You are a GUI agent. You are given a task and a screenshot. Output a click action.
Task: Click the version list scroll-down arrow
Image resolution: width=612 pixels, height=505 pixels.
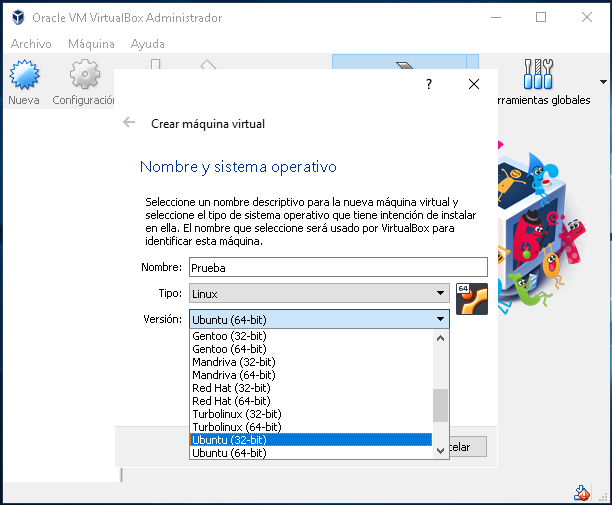pos(441,451)
